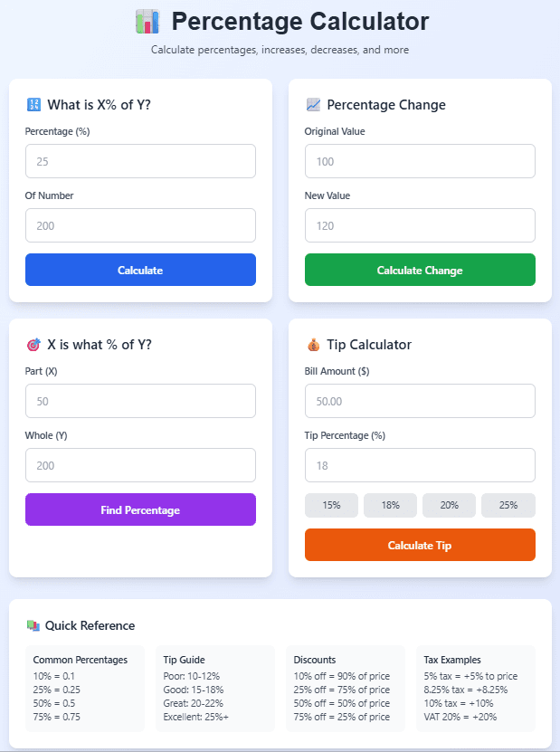
Task: Click the blue Calculate button
Action: point(140,270)
